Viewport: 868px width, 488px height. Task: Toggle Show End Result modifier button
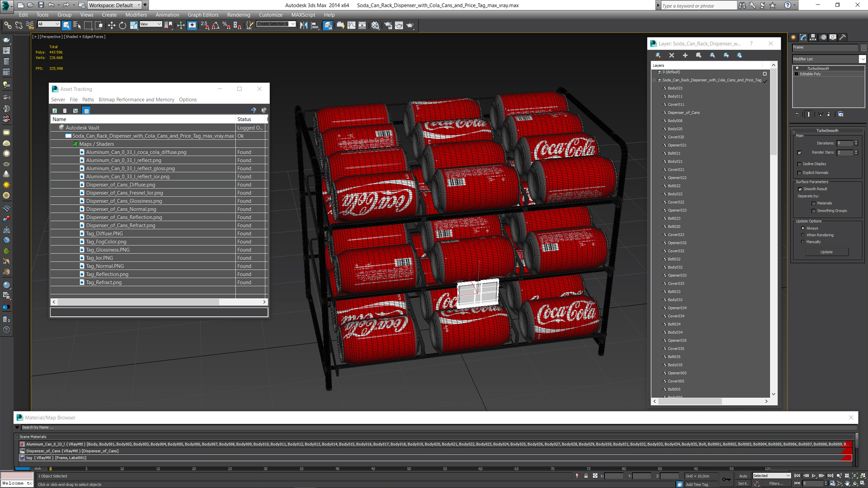tap(809, 114)
